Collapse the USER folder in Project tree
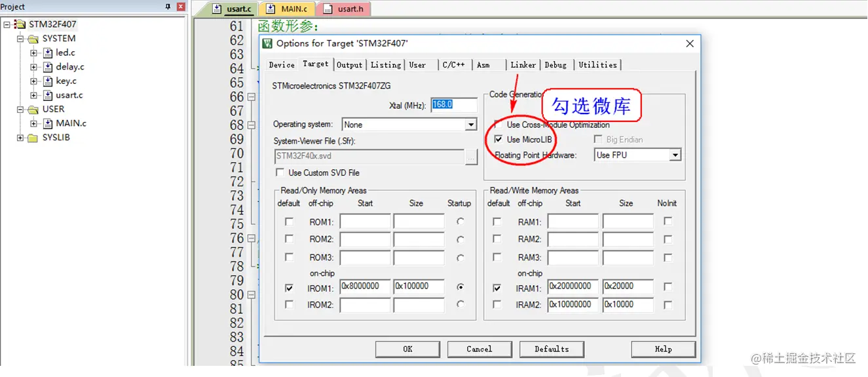Viewport: 868px width, 377px height. coord(20,109)
